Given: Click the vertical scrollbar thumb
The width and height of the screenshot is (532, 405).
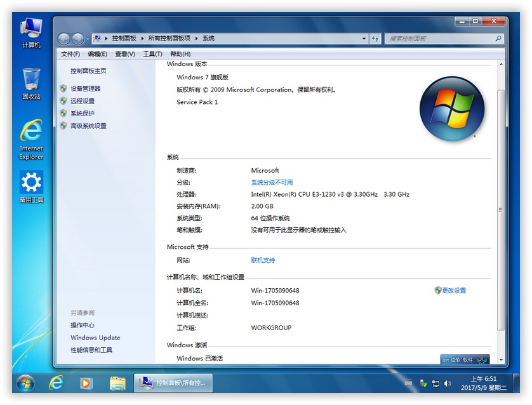Looking at the screenshot, I should coord(501,209).
